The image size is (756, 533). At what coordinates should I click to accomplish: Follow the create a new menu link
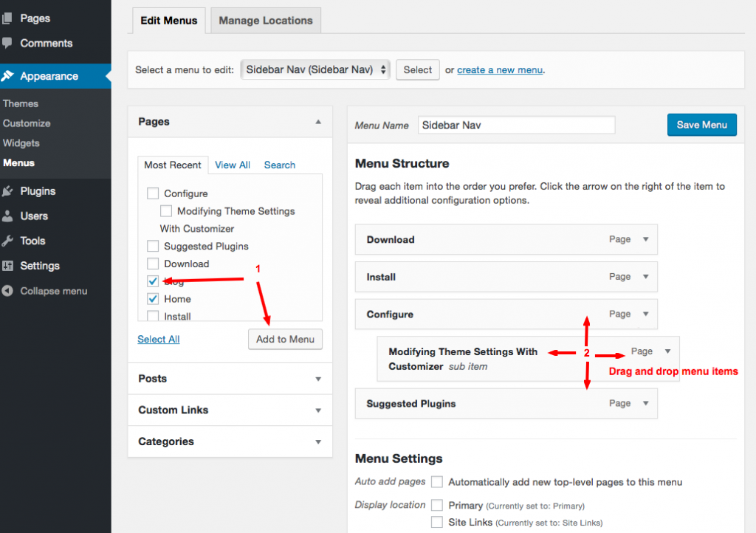point(500,70)
